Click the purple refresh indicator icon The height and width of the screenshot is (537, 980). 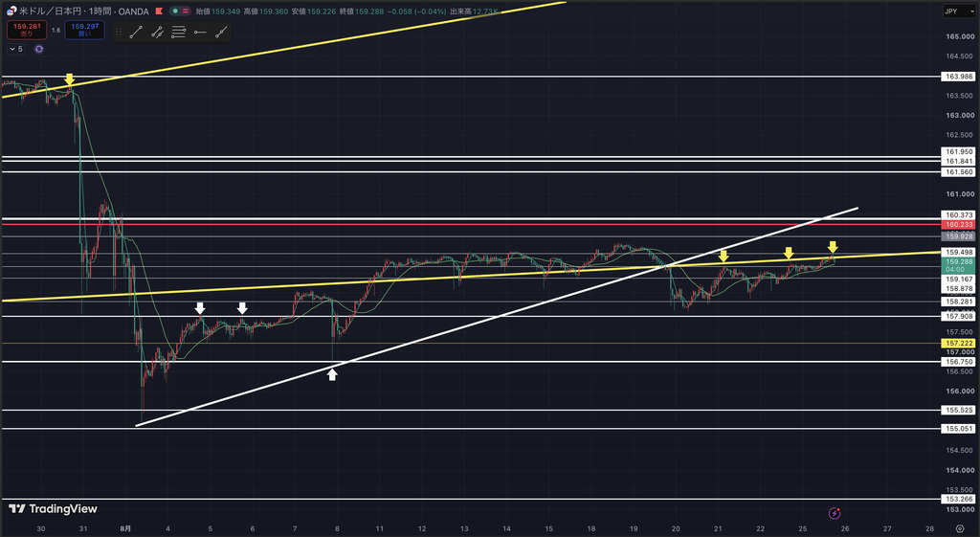pyautogui.click(x=38, y=49)
